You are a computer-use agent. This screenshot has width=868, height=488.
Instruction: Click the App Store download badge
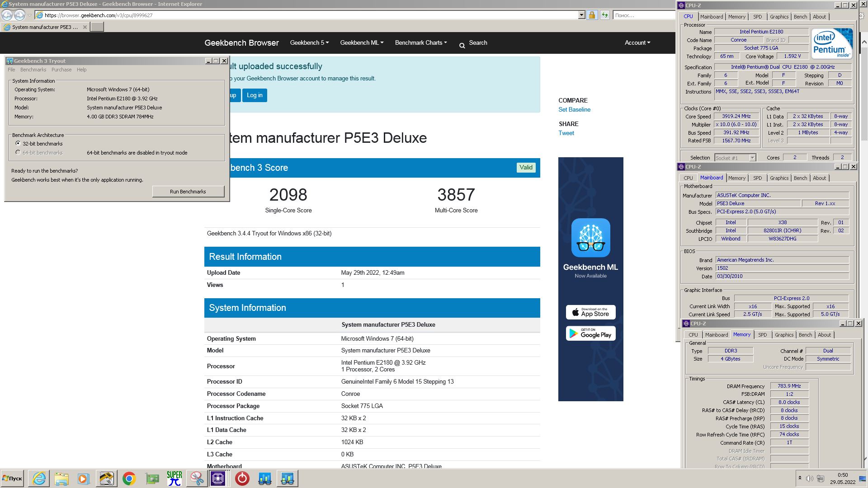(x=590, y=312)
